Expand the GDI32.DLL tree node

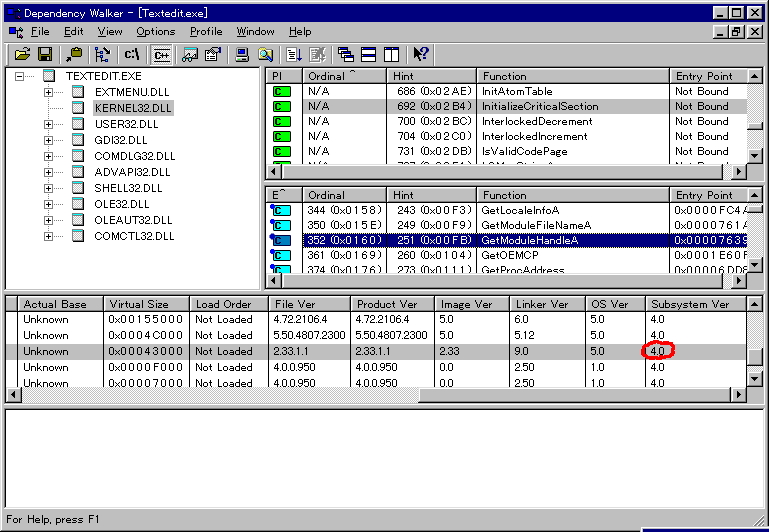(x=48, y=140)
